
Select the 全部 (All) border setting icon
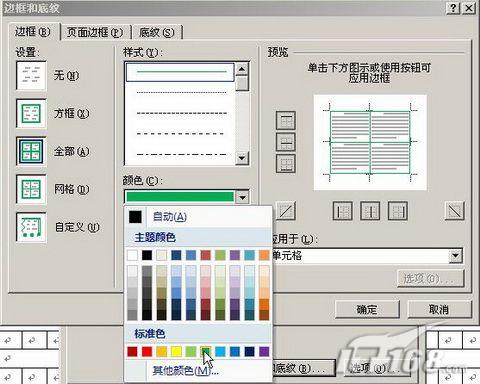31,151
